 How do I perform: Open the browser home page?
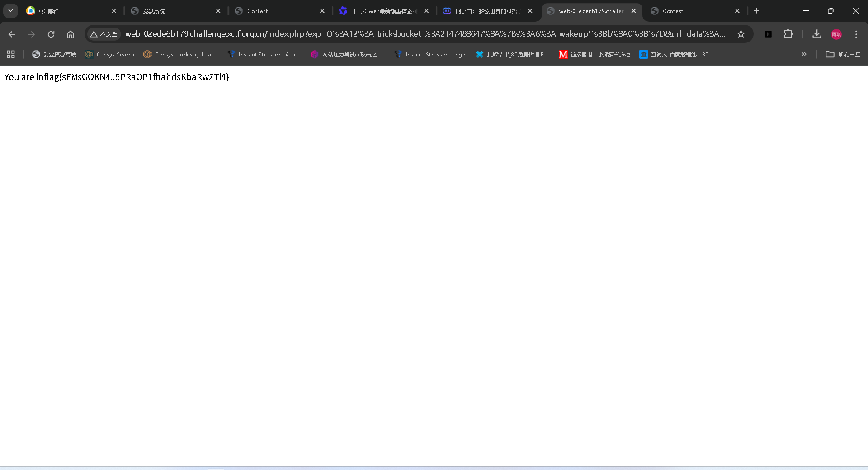71,34
